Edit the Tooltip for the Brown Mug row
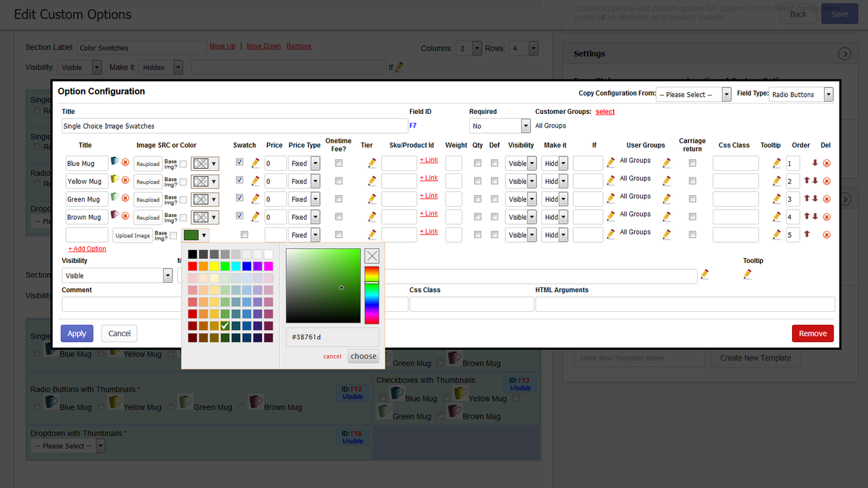The height and width of the screenshot is (488, 868). tap(777, 217)
